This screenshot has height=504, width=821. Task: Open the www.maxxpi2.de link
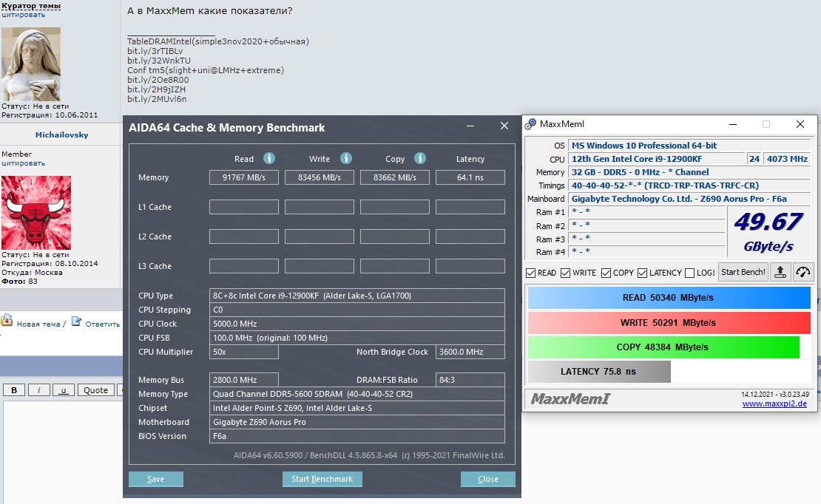(774, 403)
